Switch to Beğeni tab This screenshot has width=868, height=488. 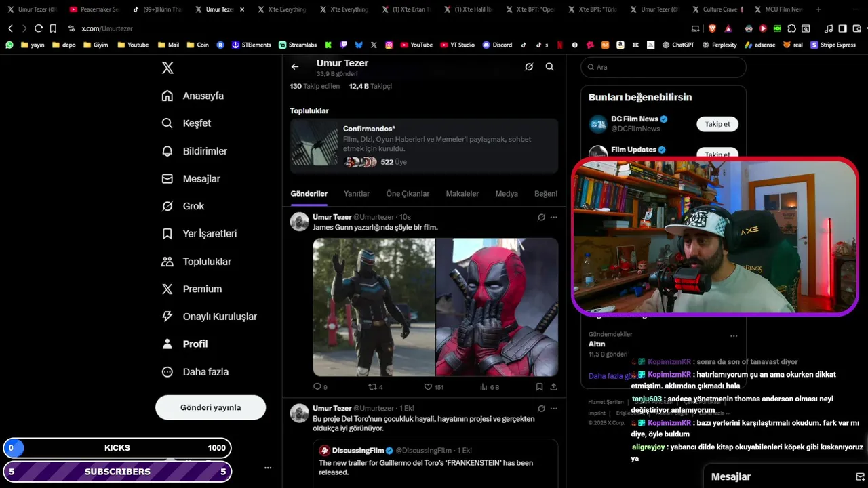pos(546,194)
